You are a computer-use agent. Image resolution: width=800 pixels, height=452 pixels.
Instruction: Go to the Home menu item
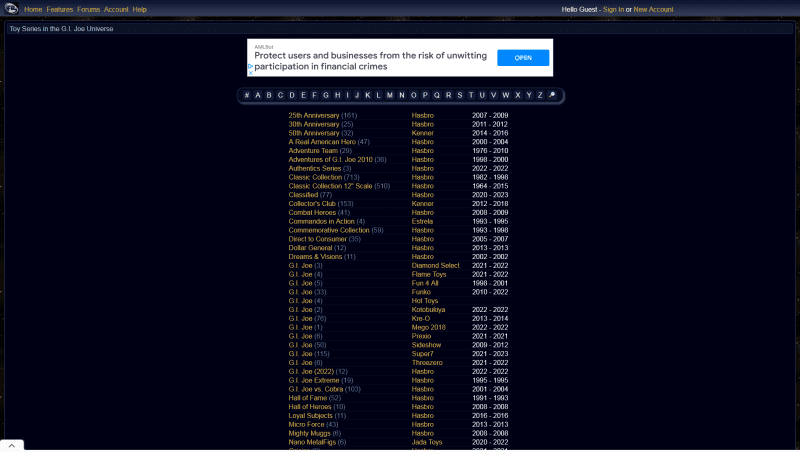tap(33, 9)
